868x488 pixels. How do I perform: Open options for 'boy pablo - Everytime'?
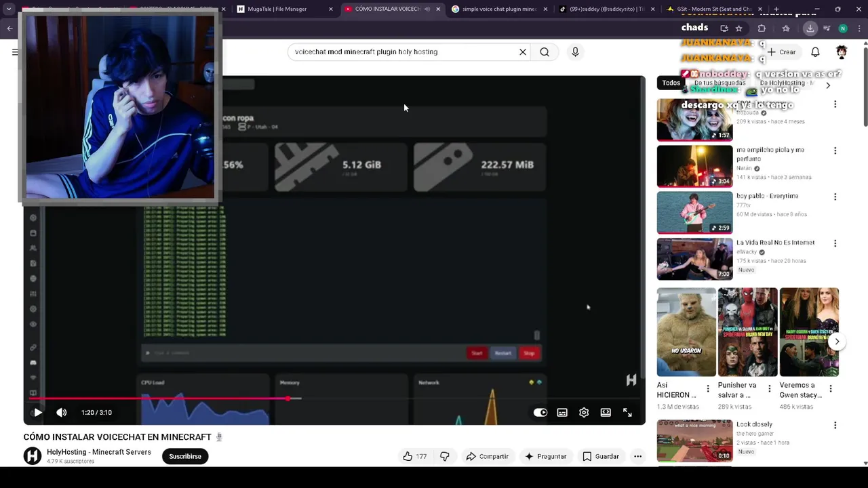[x=835, y=197]
